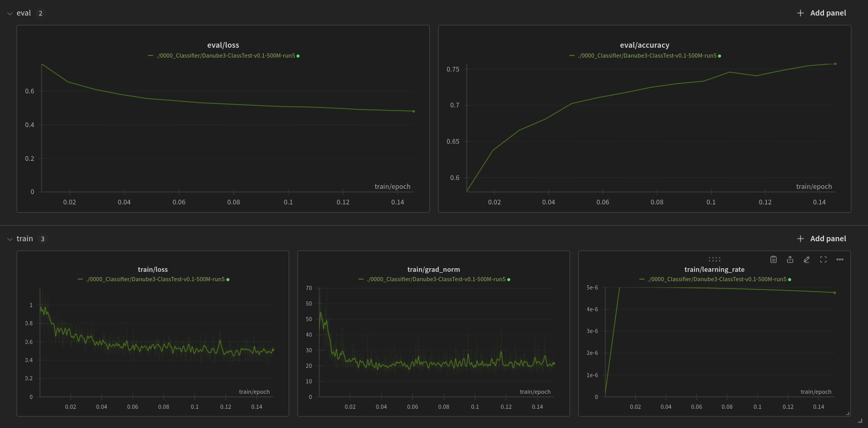The height and width of the screenshot is (428, 868).
Task: Click train/epoch axis label in eval/accuracy chart
Action: 814,187
